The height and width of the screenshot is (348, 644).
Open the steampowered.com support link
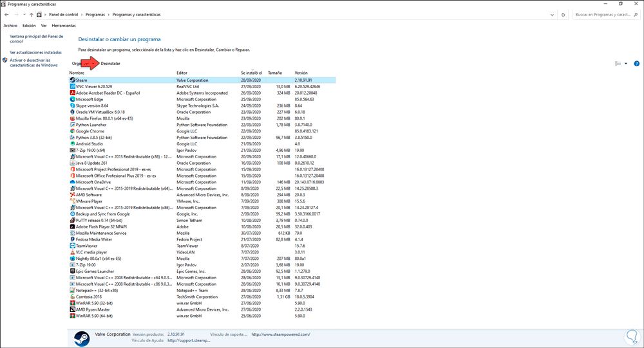pyautogui.click(x=281, y=334)
